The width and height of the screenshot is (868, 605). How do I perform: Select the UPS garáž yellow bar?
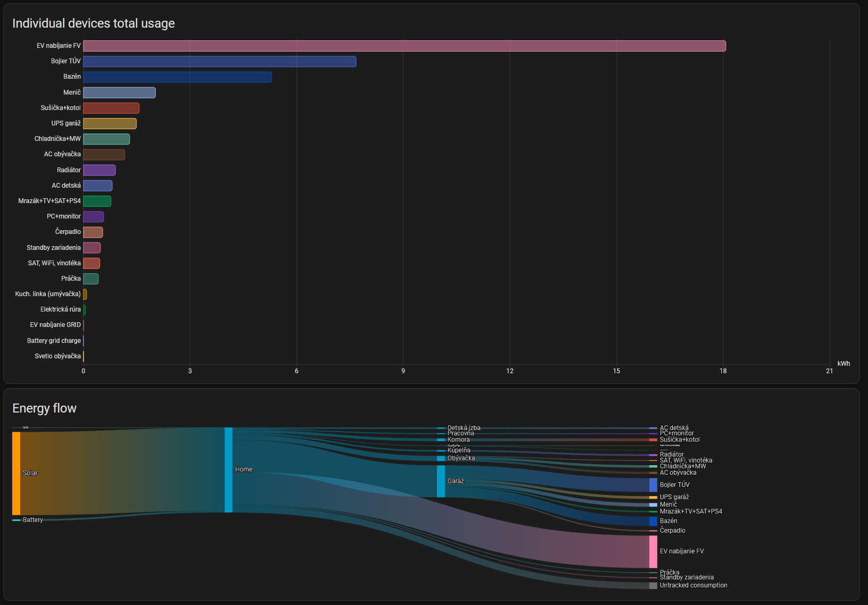click(x=109, y=124)
